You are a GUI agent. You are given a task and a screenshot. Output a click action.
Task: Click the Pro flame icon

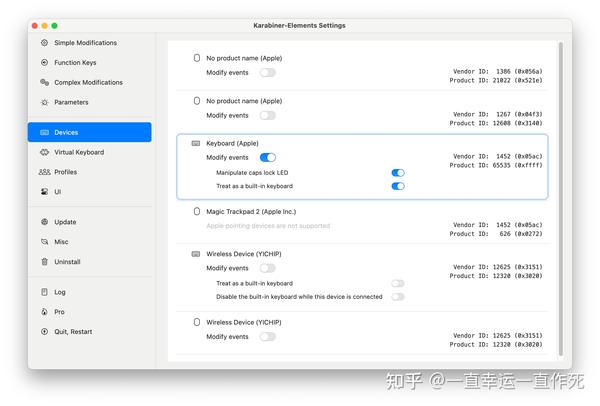point(44,312)
